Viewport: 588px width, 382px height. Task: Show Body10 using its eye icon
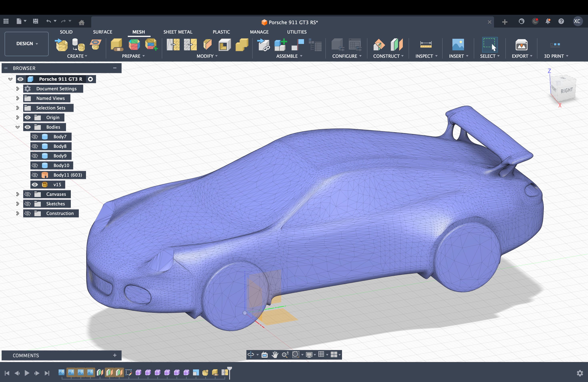(35, 165)
